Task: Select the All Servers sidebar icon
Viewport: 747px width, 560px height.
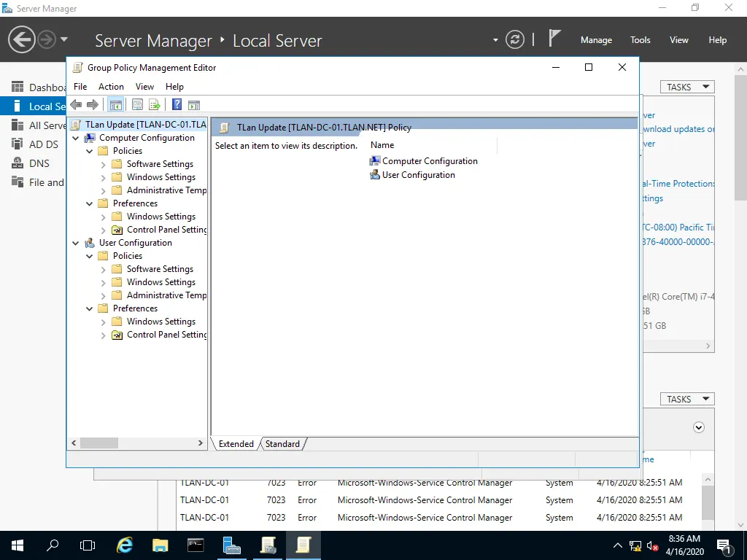Action: [x=18, y=125]
